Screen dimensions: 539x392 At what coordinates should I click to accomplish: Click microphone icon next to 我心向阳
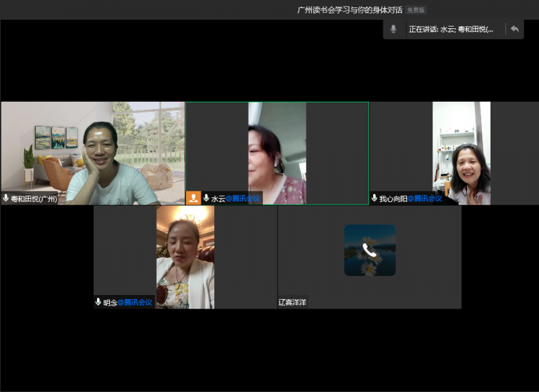pyautogui.click(x=375, y=199)
